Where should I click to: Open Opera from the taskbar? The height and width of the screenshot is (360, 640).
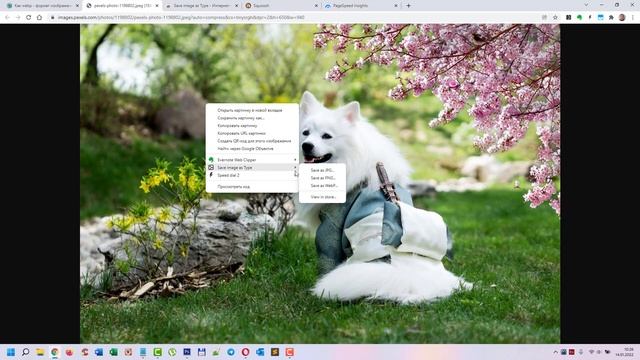click(246, 352)
